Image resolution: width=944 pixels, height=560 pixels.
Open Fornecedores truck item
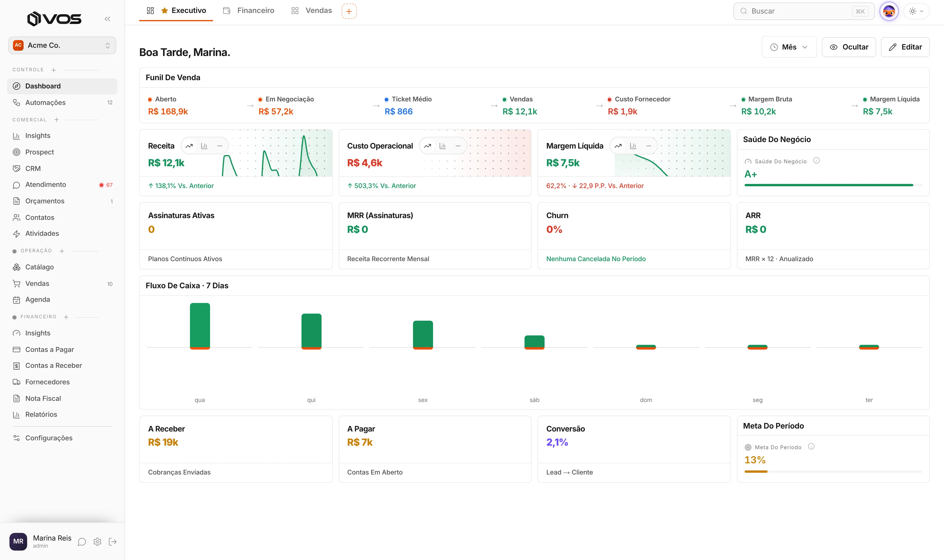point(62,382)
